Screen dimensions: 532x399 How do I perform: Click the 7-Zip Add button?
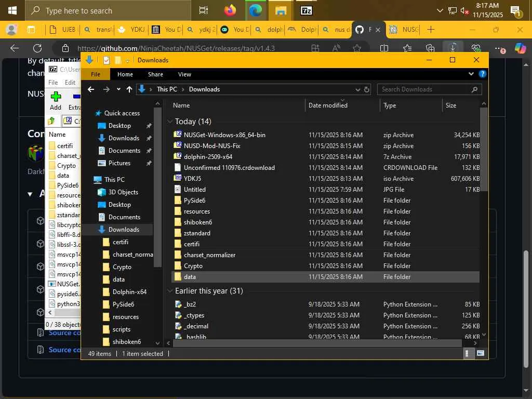coord(56,100)
